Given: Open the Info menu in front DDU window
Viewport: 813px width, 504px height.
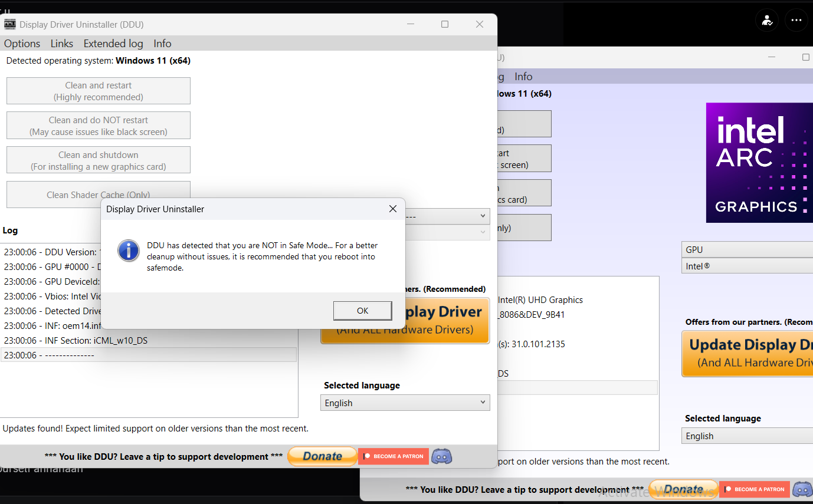Looking at the screenshot, I should 162,44.
